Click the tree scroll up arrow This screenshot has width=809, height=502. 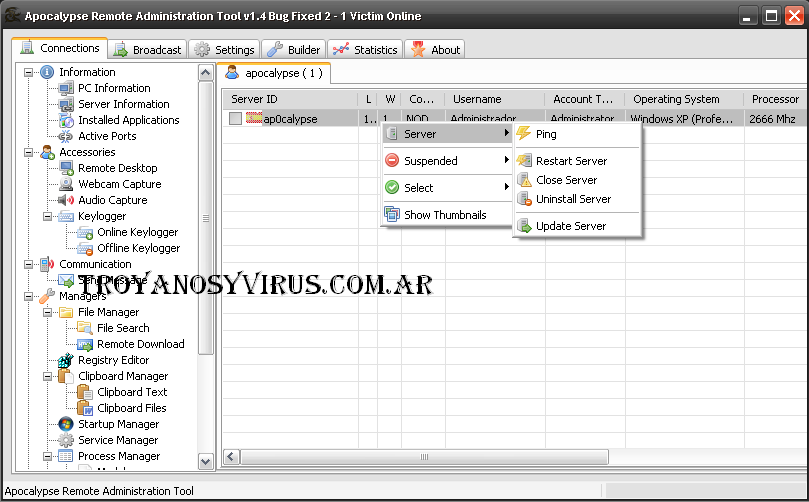coord(206,73)
